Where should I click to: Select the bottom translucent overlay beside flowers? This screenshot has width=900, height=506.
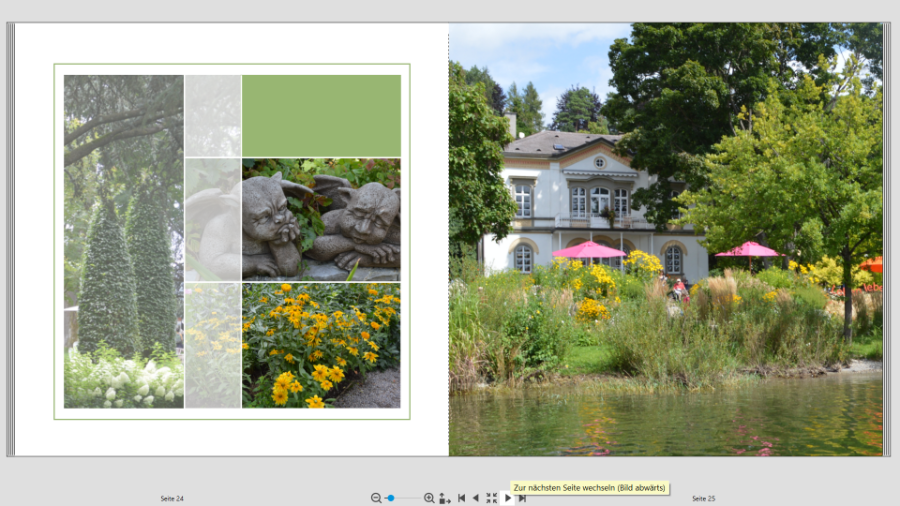tap(213, 345)
